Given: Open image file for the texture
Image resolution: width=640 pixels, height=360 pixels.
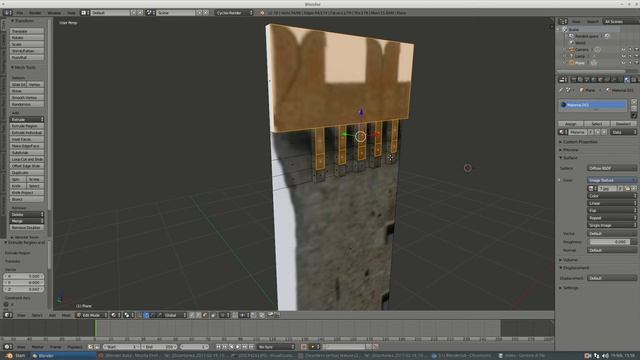Looking at the screenshot, I should click(627, 189).
